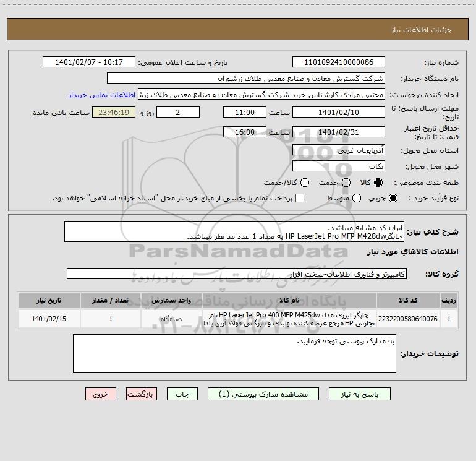The width and height of the screenshot is (476, 461).
Task: Click the نوع فرآیند خرید label
Action: coord(433,199)
